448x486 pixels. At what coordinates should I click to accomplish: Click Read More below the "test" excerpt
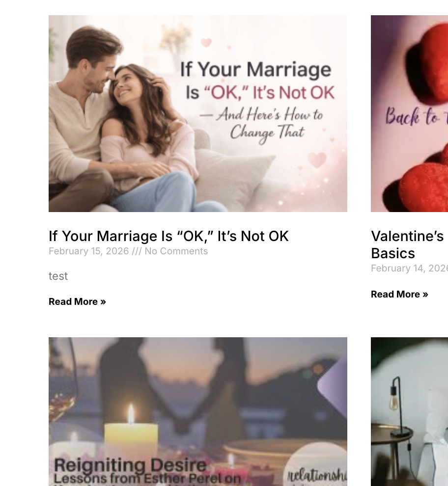pyautogui.click(x=77, y=301)
